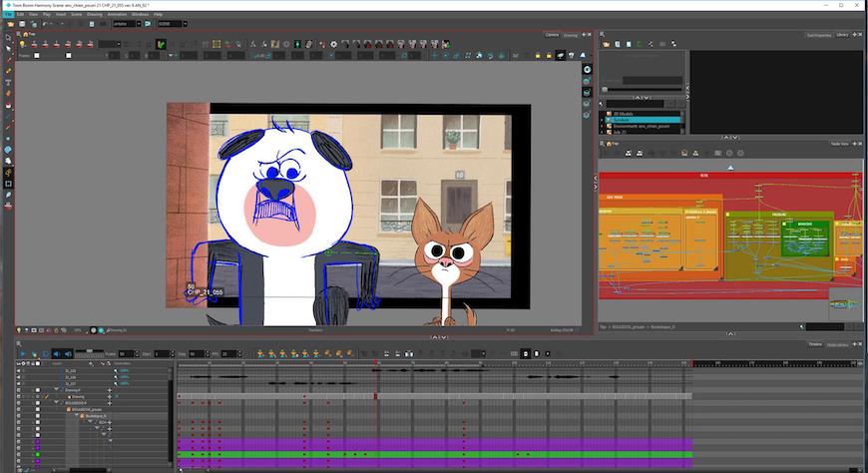868x473 pixels.
Task: Click the third view-mode icon at Camera right edge
Action: pos(587,92)
